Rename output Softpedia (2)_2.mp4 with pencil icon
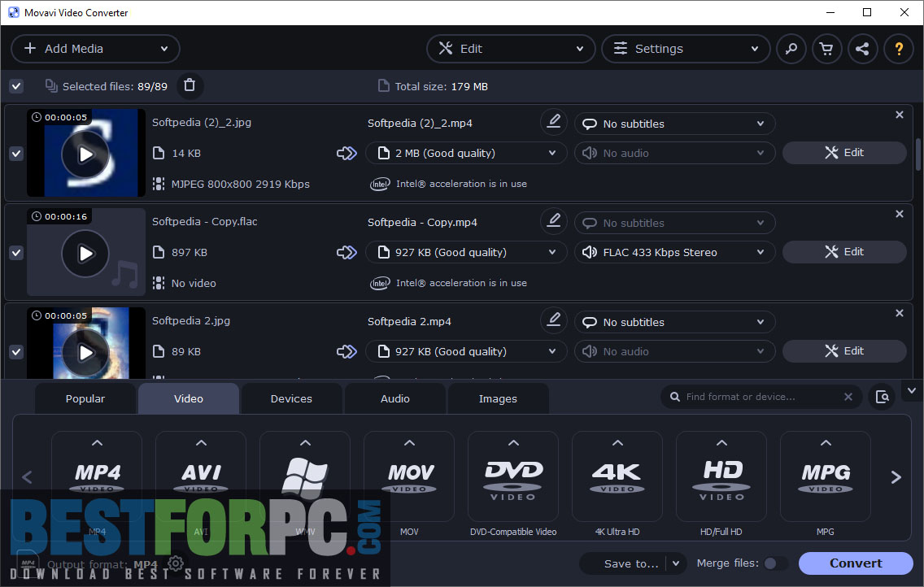Image resolution: width=924 pixels, height=587 pixels. 553,122
